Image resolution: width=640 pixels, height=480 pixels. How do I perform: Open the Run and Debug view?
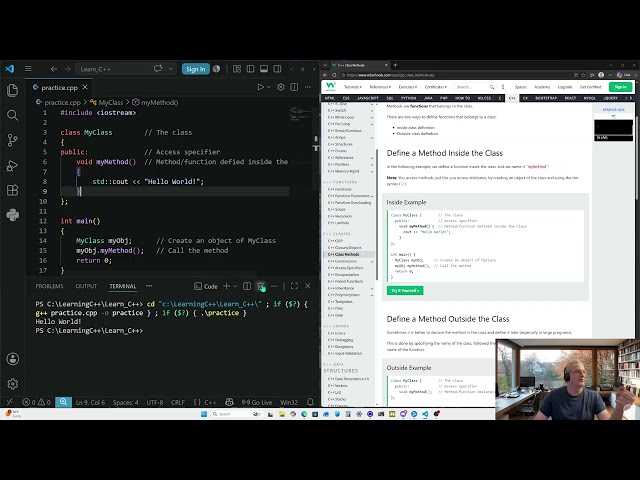pos(13,165)
